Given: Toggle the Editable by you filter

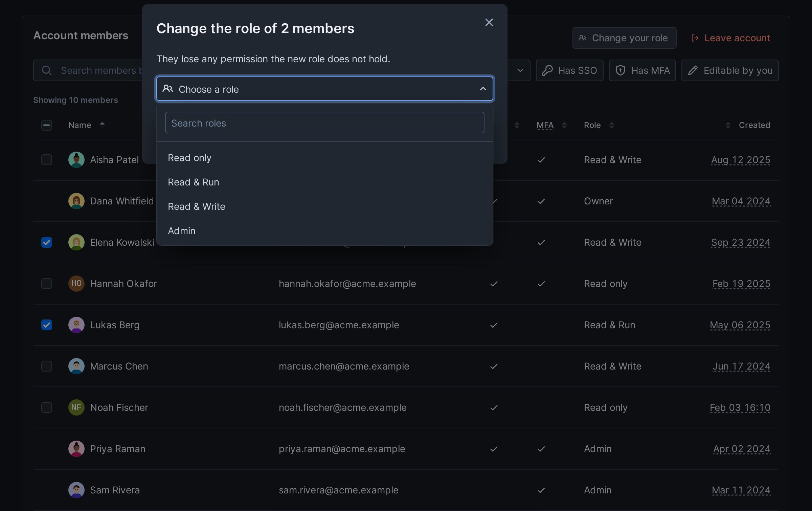Looking at the screenshot, I should click(x=730, y=70).
